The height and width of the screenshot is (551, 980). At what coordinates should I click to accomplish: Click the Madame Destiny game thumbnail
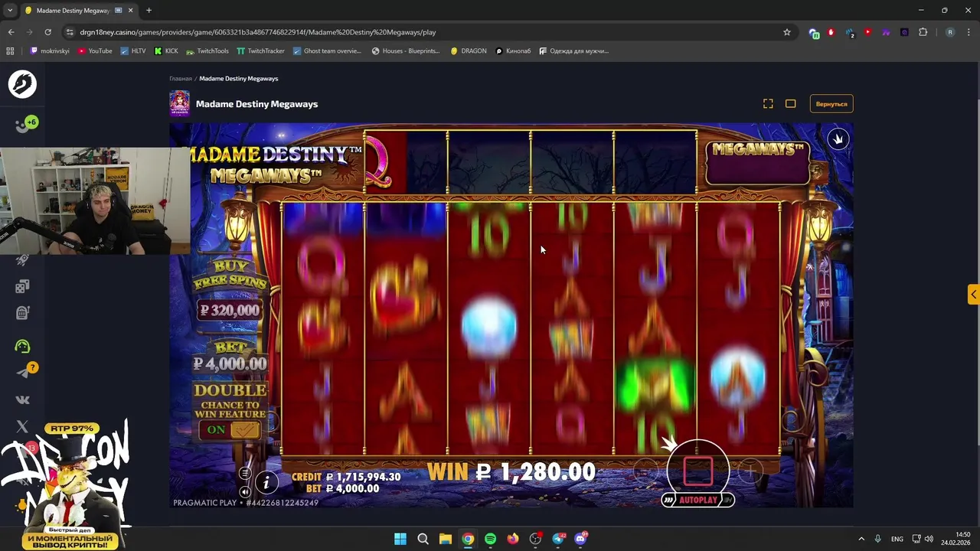pyautogui.click(x=179, y=104)
